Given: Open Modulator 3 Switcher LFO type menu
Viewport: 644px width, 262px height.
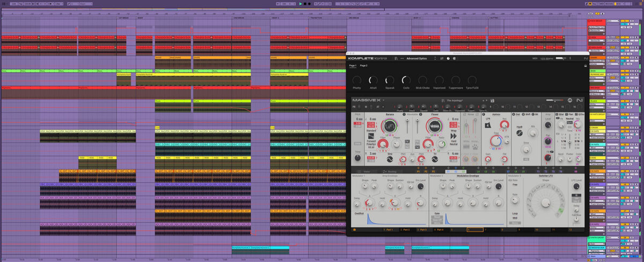Looking at the screenshot, I should (545, 176).
